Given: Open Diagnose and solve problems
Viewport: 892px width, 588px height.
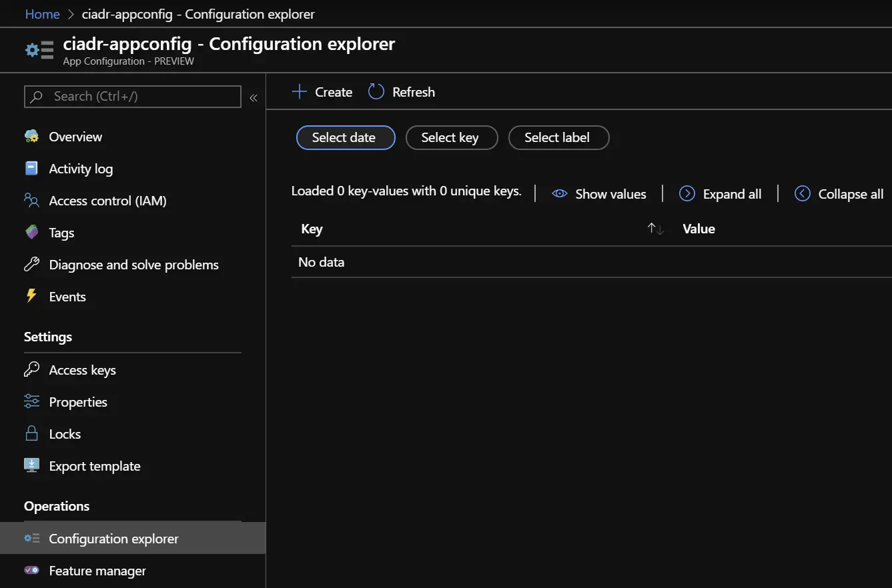Looking at the screenshot, I should point(133,265).
